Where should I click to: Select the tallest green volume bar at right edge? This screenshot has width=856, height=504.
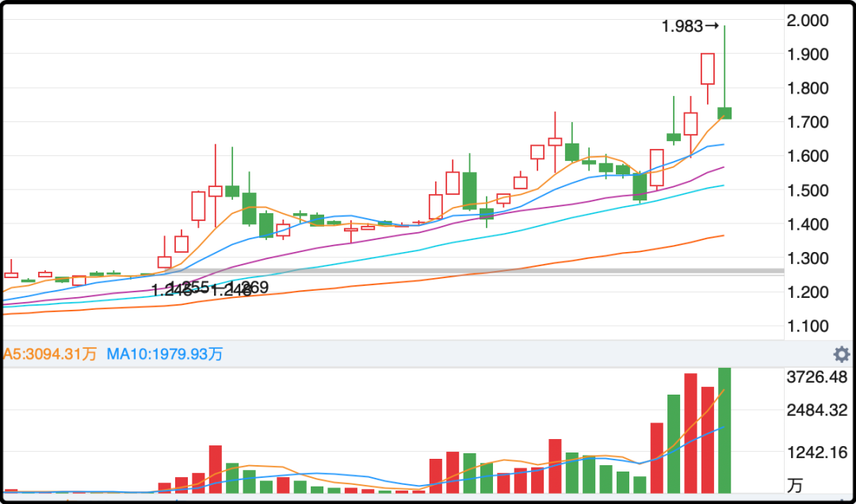[724, 430]
